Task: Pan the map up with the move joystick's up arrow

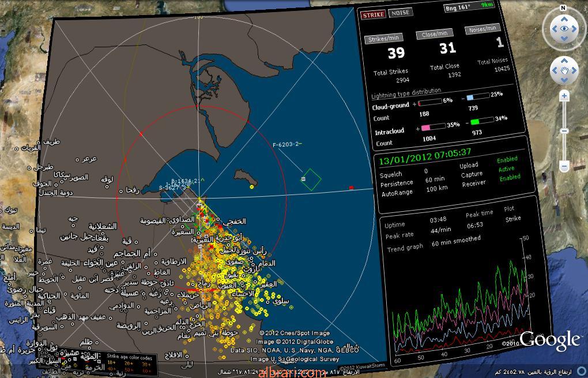Action: (564, 61)
